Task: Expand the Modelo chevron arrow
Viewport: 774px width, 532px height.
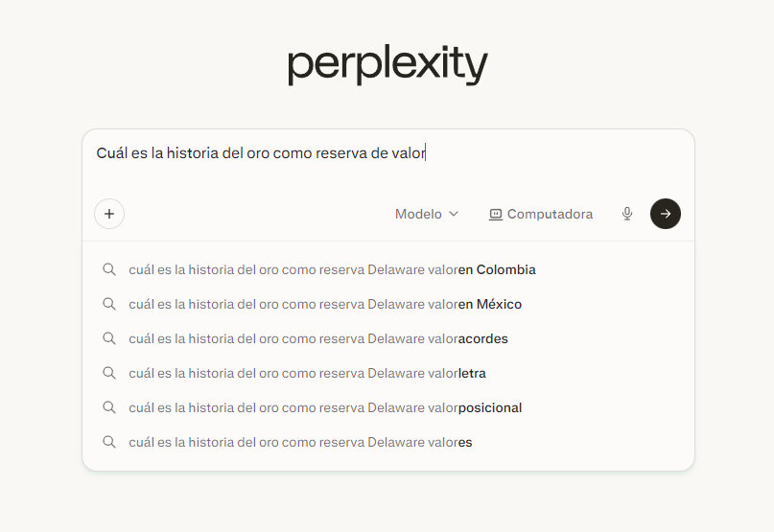Action: point(454,214)
